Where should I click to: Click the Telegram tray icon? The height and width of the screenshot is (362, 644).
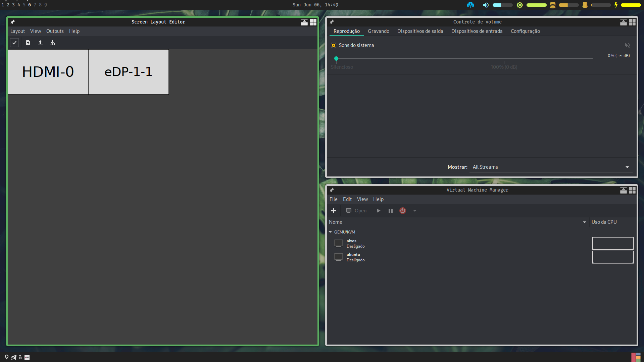(x=13, y=357)
